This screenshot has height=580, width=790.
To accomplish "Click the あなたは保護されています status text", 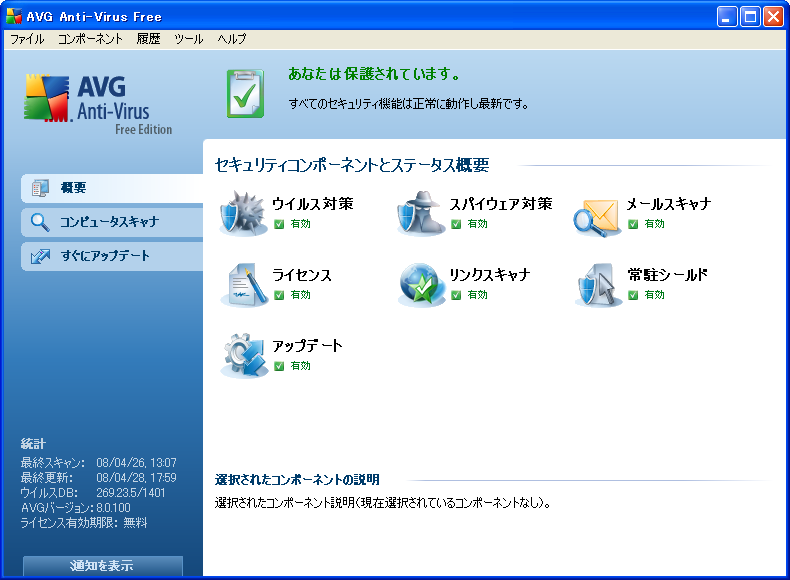I will [x=374, y=74].
